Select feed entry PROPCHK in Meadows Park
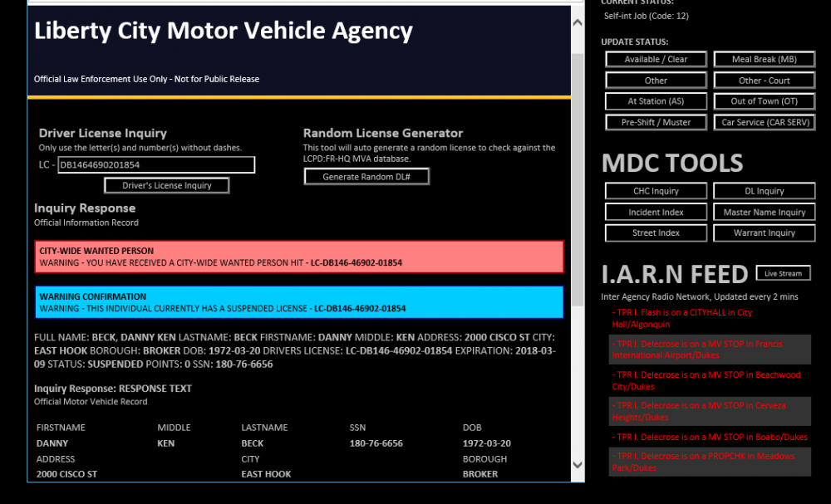The image size is (831, 504). (710, 462)
